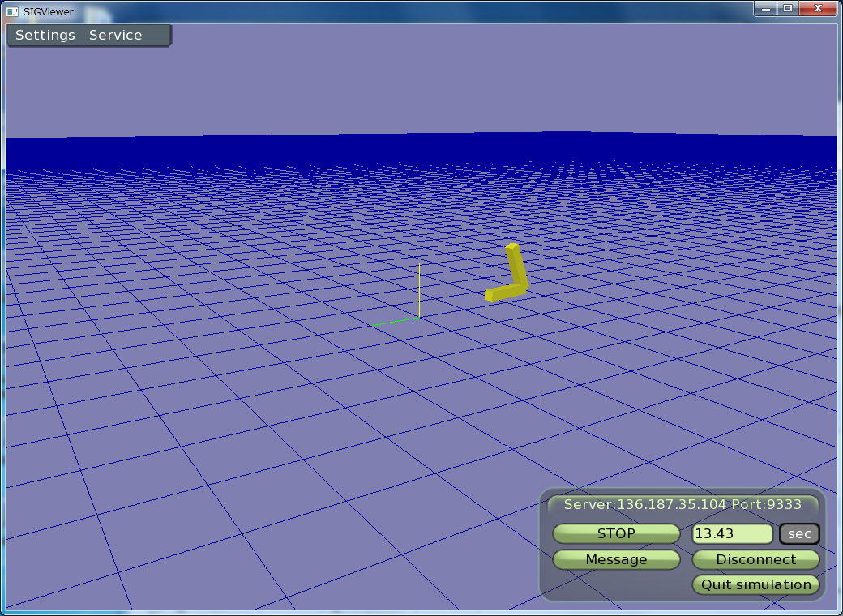Maximize the SIGViewer window

pos(787,8)
